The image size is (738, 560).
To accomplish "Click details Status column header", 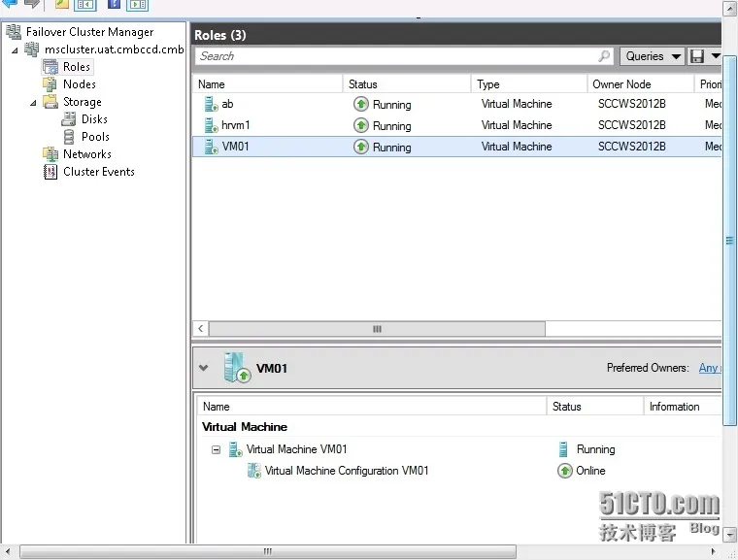I will click(595, 407).
